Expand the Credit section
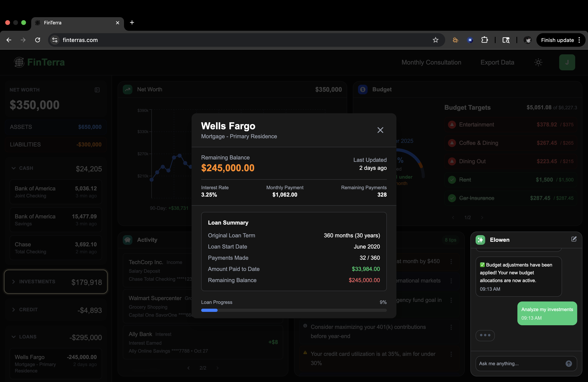Image resolution: width=588 pixels, height=382 pixels. (14, 310)
